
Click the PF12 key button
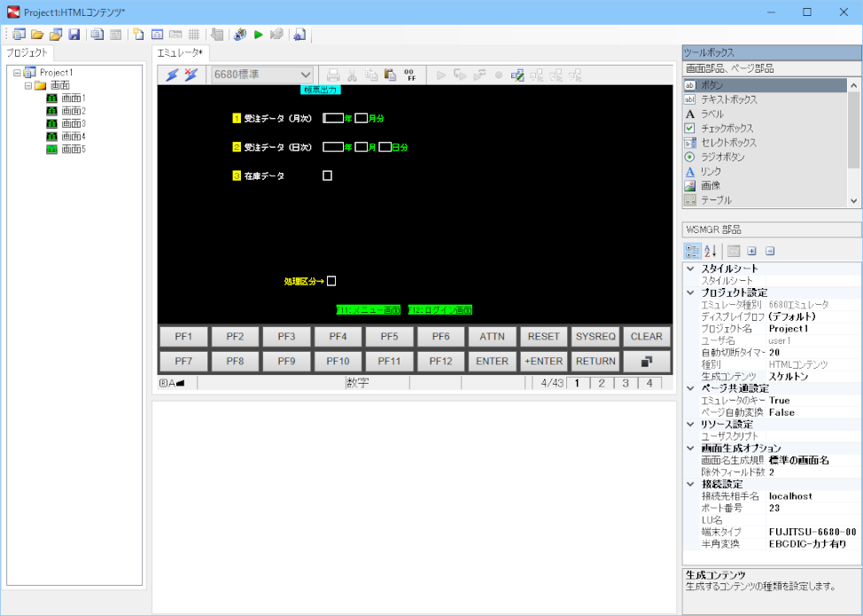tap(441, 361)
